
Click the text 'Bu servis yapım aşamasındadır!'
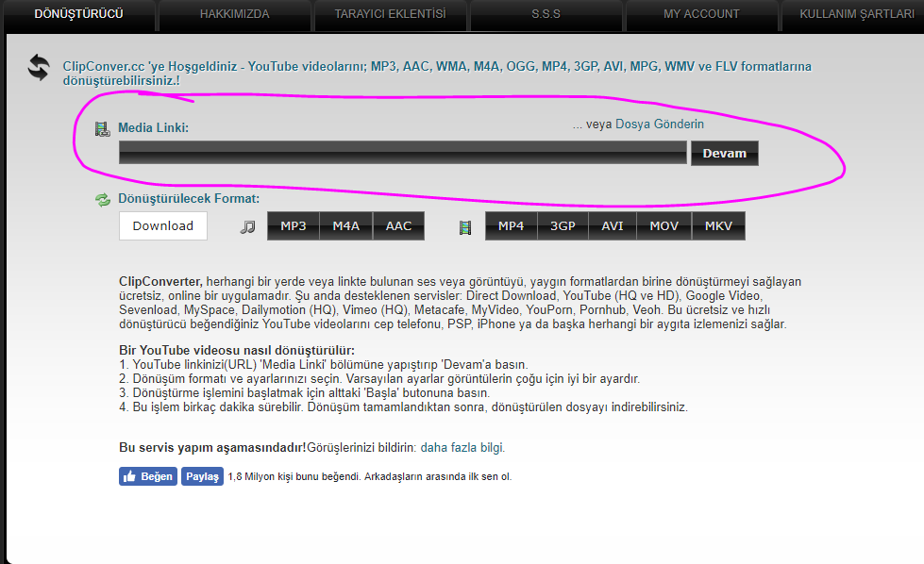point(212,447)
